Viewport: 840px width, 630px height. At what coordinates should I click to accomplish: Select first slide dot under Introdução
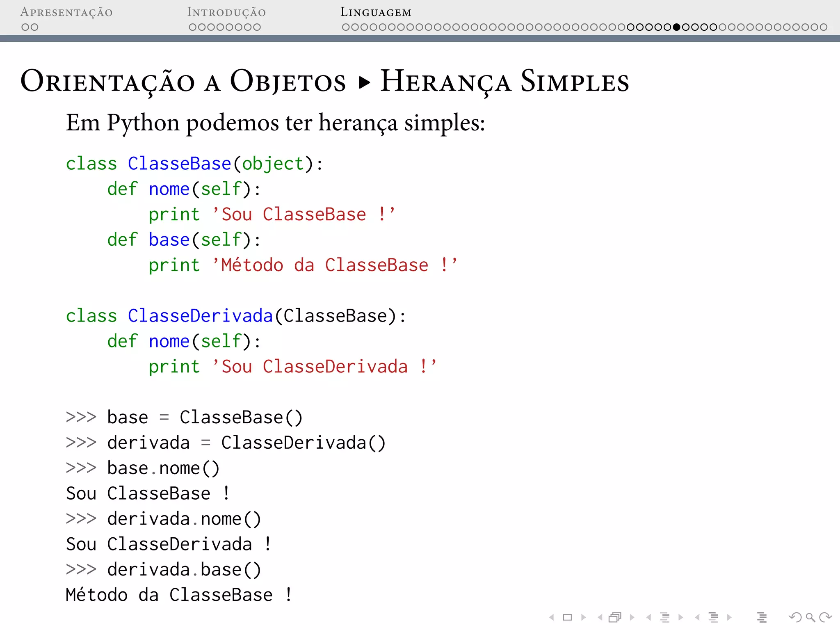click(x=193, y=27)
